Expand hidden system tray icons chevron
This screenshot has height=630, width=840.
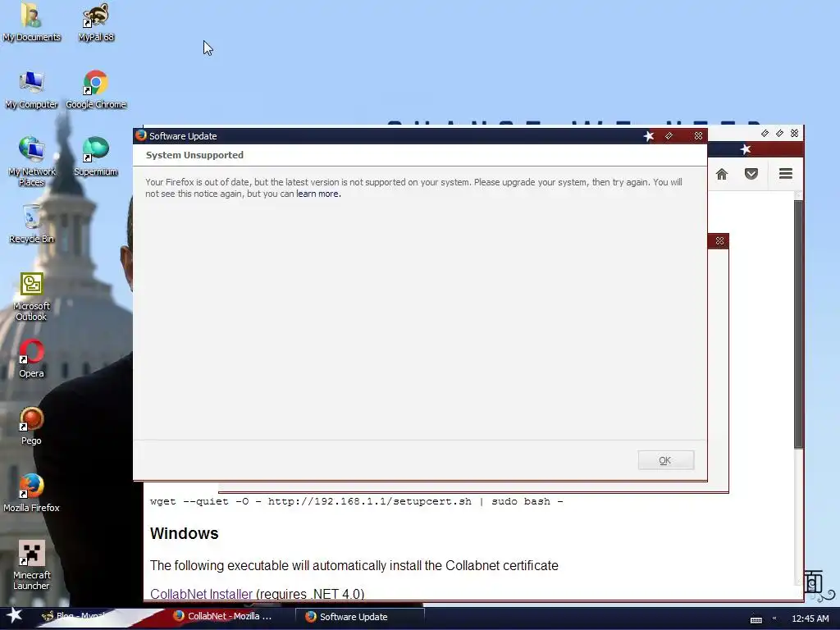(774, 619)
